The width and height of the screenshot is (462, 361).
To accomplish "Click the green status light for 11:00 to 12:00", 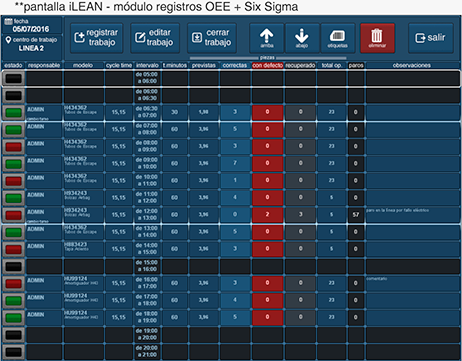I will (x=14, y=198).
